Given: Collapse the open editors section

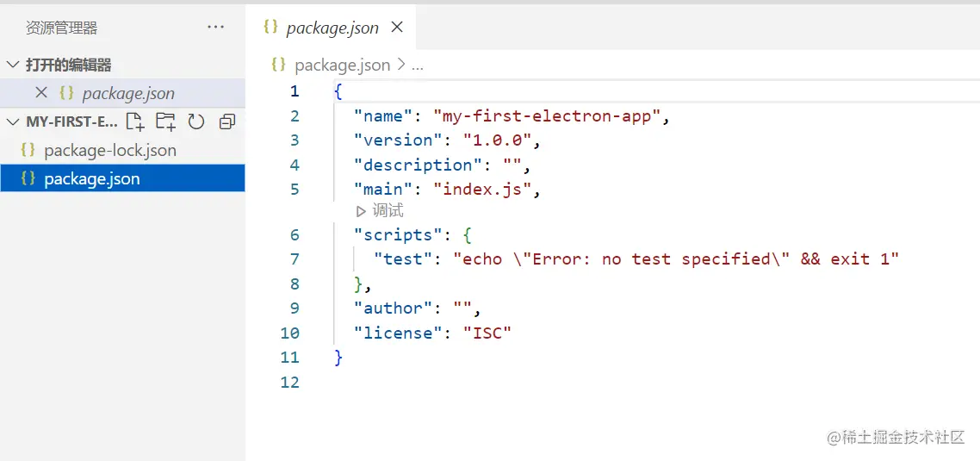Looking at the screenshot, I should click(x=13, y=65).
